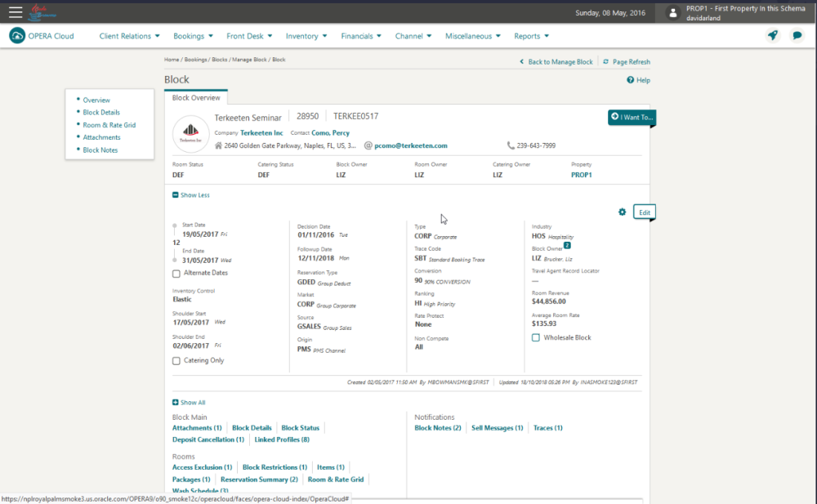This screenshot has height=504, width=817.
Task: Open the chat bubble messages icon
Action: click(797, 35)
